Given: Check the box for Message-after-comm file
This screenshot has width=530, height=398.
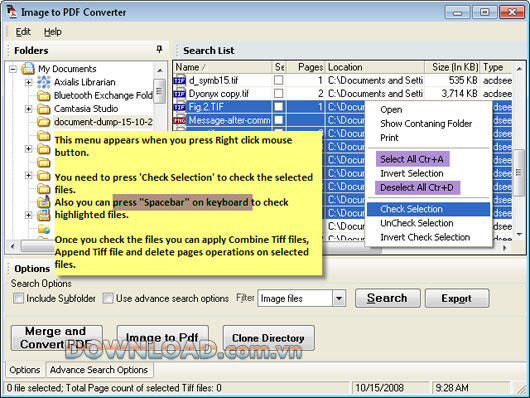Looking at the screenshot, I should tap(279, 120).
